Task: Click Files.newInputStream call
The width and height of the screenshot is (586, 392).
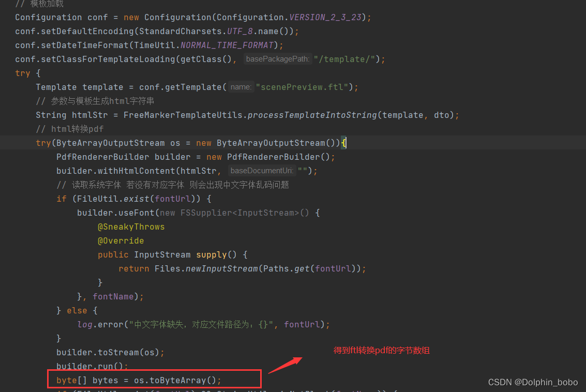Action: click(x=206, y=269)
